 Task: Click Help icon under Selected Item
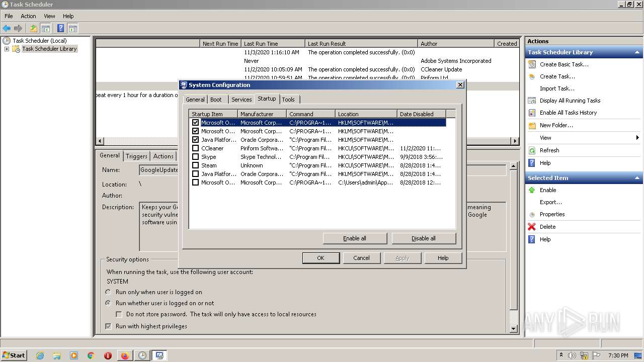pos(532,239)
